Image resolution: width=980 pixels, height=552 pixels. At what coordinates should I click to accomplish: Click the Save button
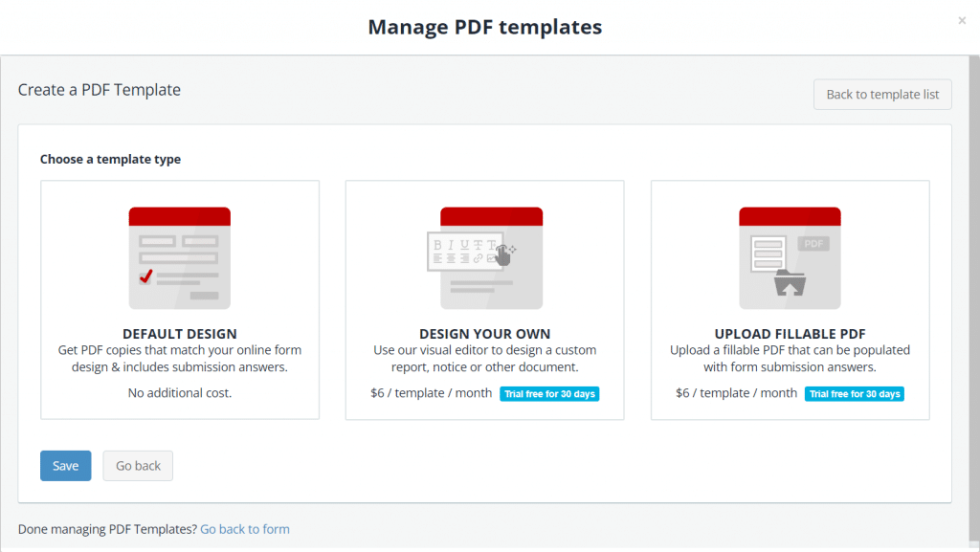(x=65, y=466)
